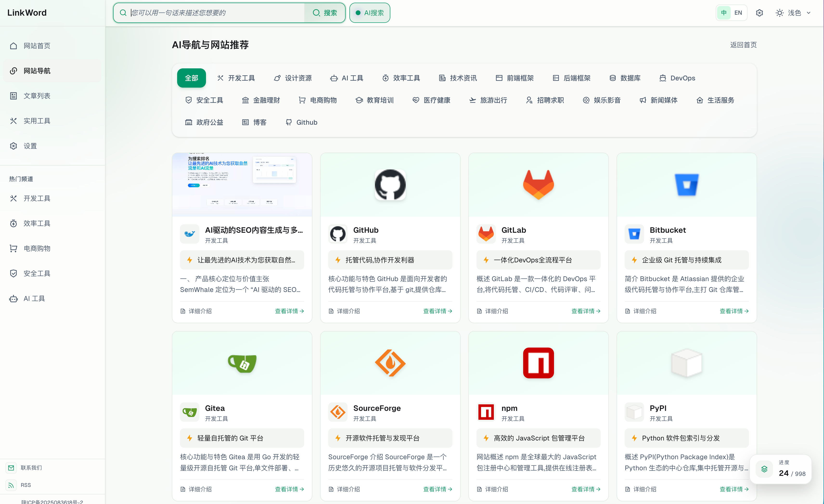Open 查看详情 for SourceForge
This screenshot has height=504, width=824.
click(438, 489)
